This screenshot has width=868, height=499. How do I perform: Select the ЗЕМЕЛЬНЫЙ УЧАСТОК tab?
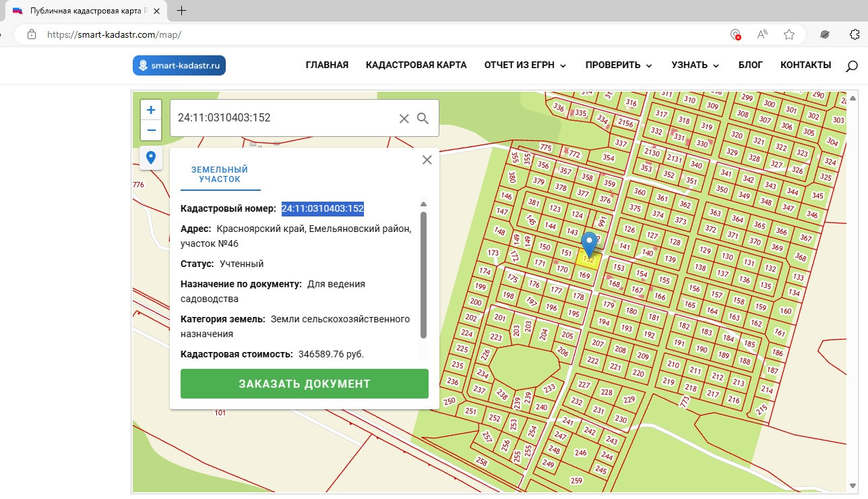(220, 175)
